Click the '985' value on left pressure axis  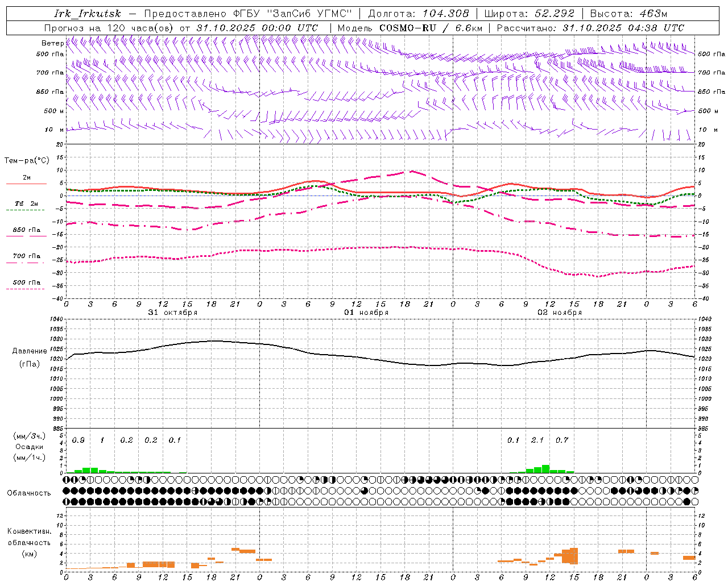(57, 429)
